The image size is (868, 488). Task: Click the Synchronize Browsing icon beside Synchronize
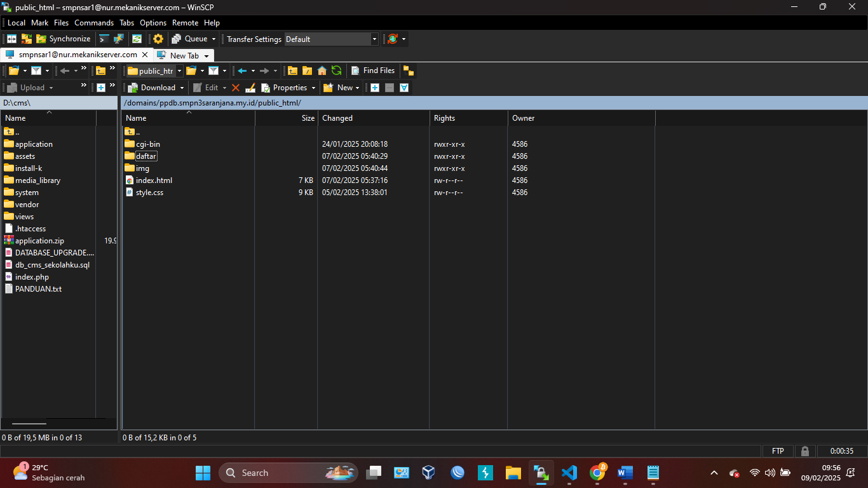point(26,39)
